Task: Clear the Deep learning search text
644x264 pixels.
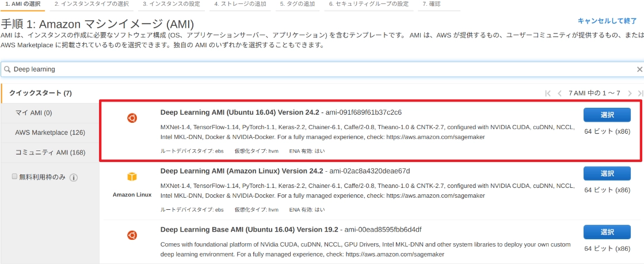Action: tap(639, 69)
